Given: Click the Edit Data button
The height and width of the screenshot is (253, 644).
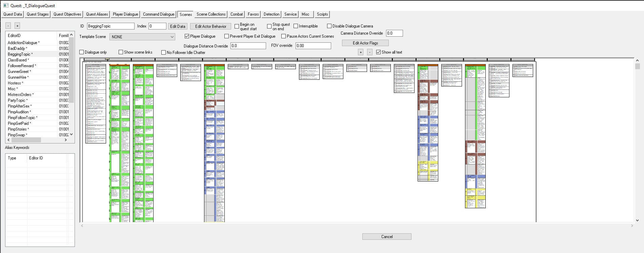Looking at the screenshot, I should (178, 26).
